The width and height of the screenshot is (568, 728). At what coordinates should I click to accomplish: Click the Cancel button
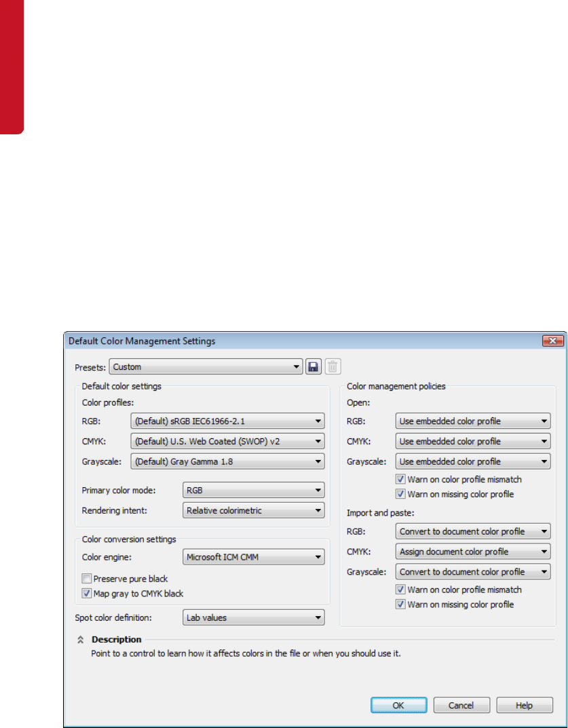coord(461,705)
